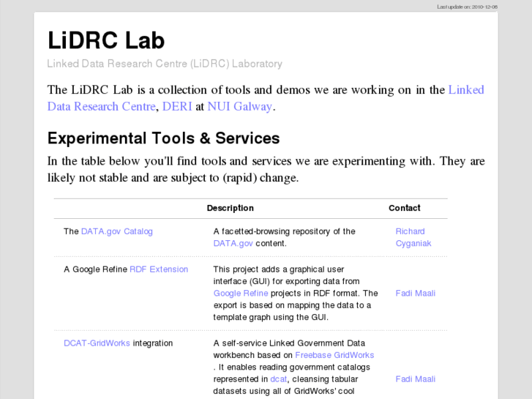The width and height of the screenshot is (532, 399).
Task: Open the RDF Extension link
Action: pyautogui.click(x=159, y=269)
